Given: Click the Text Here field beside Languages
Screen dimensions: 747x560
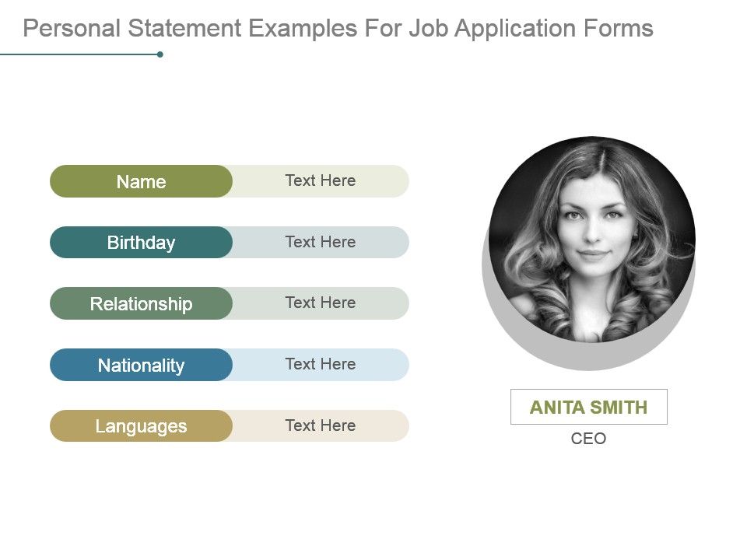Looking at the screenshot, I should click(x=321, y=425).
